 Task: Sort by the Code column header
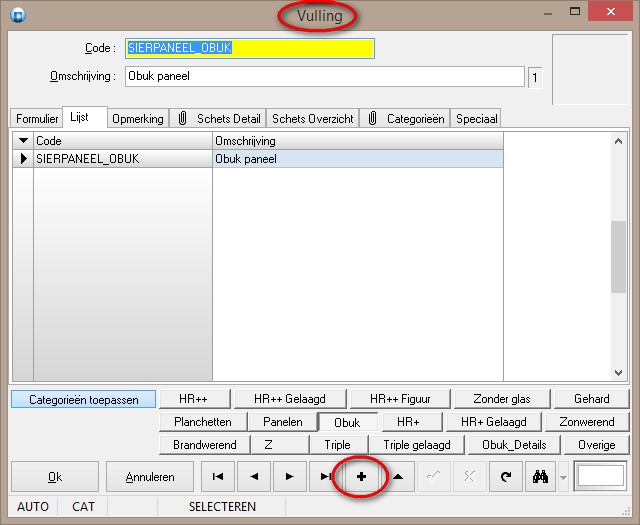pyautogui.click(x=122, y=141)
